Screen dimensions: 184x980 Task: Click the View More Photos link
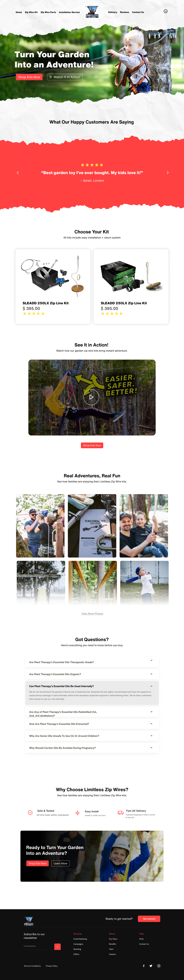(92, 614)
